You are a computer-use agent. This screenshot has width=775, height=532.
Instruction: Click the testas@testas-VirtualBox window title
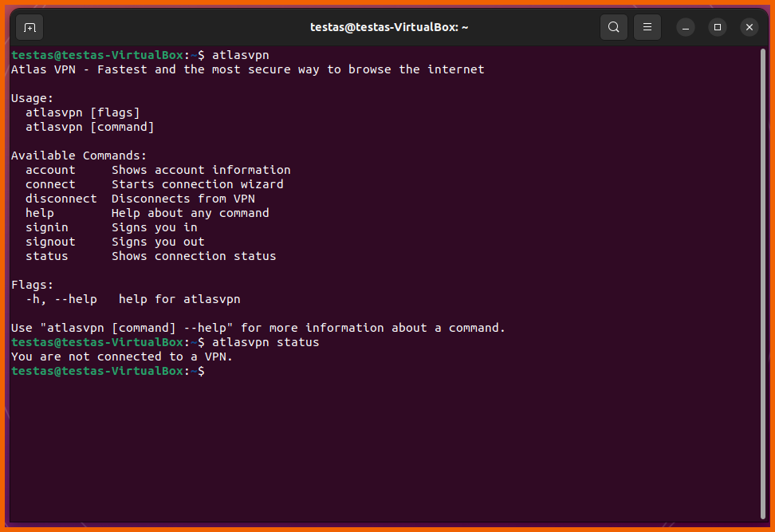(x=388, y=27)
